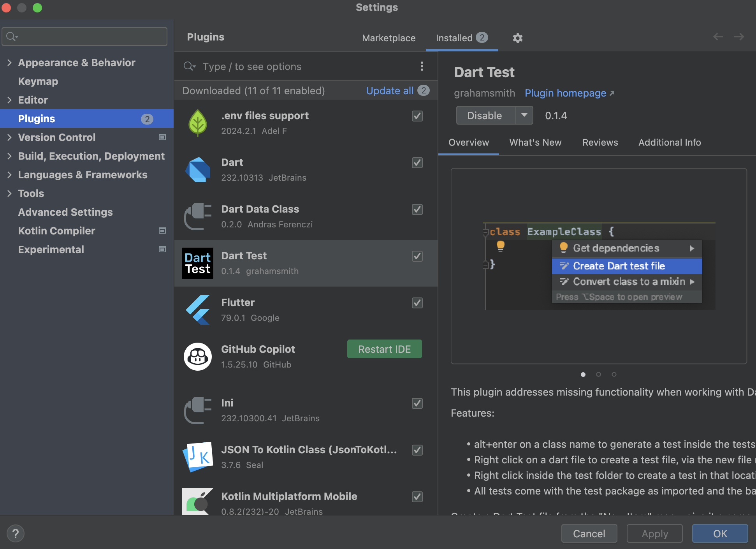The image size is (756, 549).
Task: Click the Plugin homepage external arrow icon
Action: coord(612,93)
